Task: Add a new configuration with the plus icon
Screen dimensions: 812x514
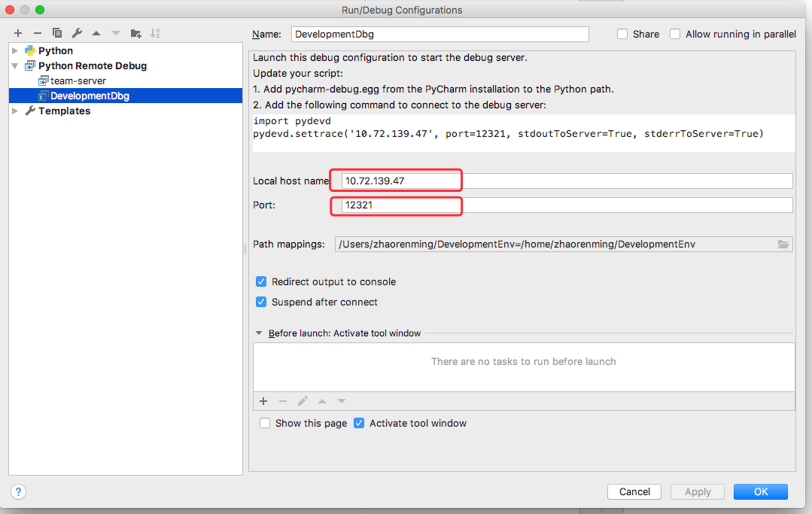Action: tap(18, 33)
